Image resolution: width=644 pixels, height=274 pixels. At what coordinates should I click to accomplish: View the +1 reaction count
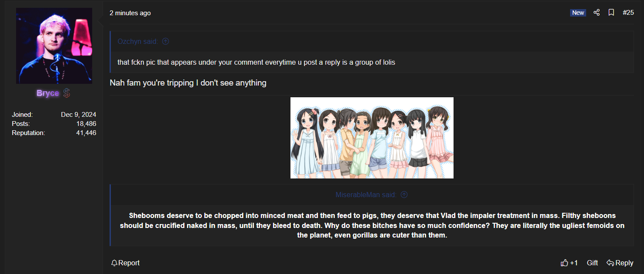[574, 263]
